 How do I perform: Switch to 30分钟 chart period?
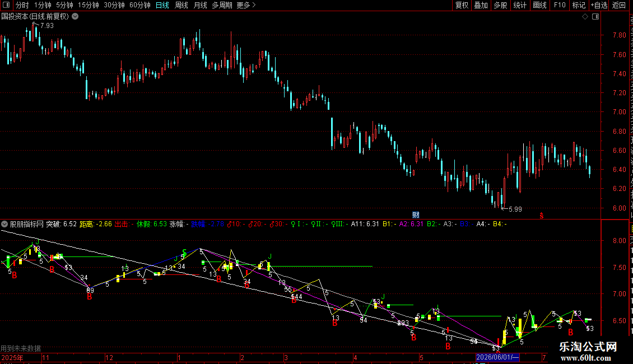coord(114,5)
